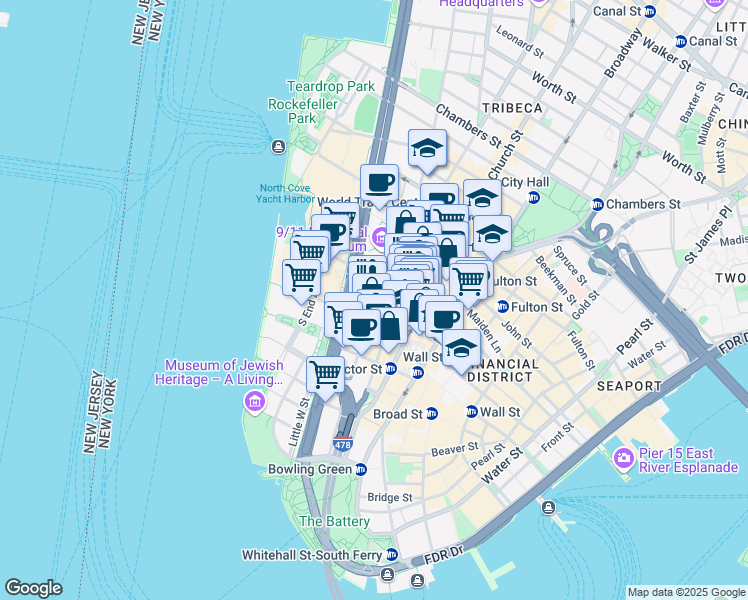748x600 pixels.
Task: Click the Pier 15 camera pin icon
Action: pos(623,459)
